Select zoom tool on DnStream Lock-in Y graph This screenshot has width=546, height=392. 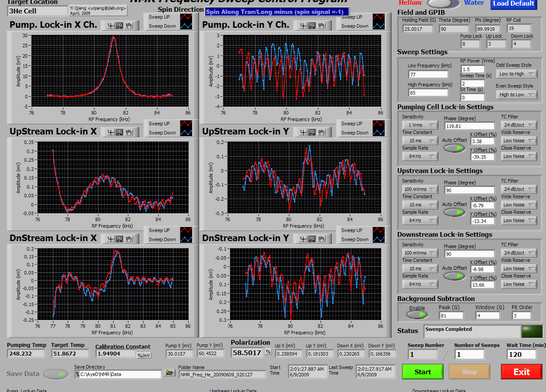coord(312,239)
